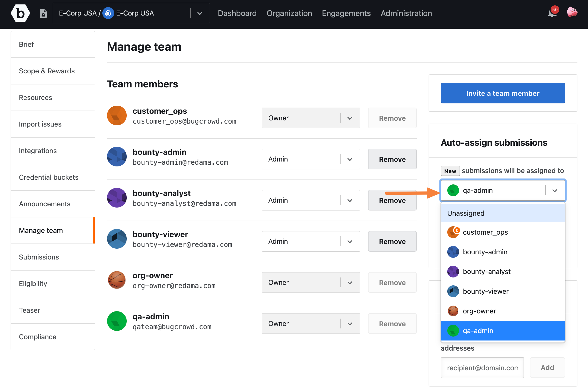The image size is (588, 389).
Task: Click customer_ops team member avatar
Action: click(117, 116)
